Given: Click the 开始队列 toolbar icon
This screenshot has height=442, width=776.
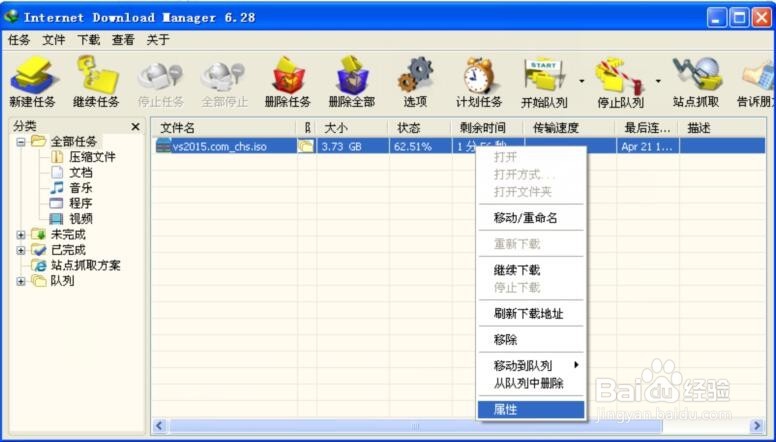Looking at the screenshot, I should point(544,75).
